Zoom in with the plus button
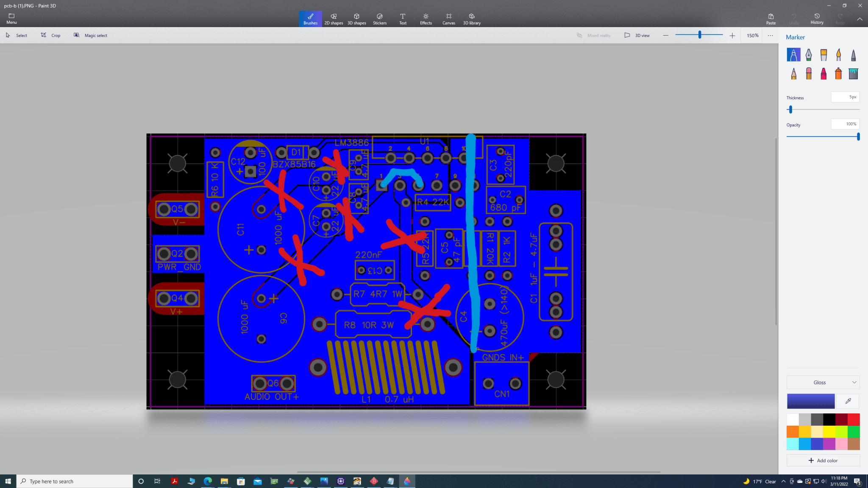The image size is (868, 488). 732,36
